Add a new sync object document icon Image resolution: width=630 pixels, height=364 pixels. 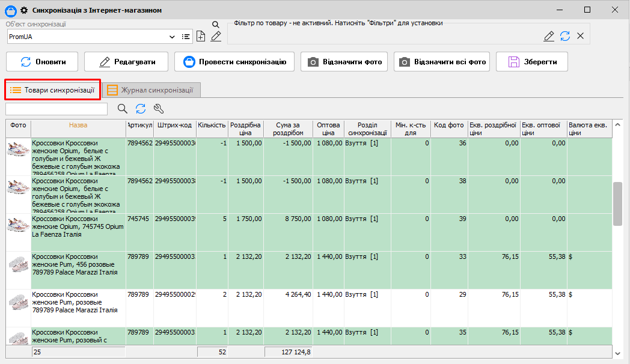click(x=201, y=37)
